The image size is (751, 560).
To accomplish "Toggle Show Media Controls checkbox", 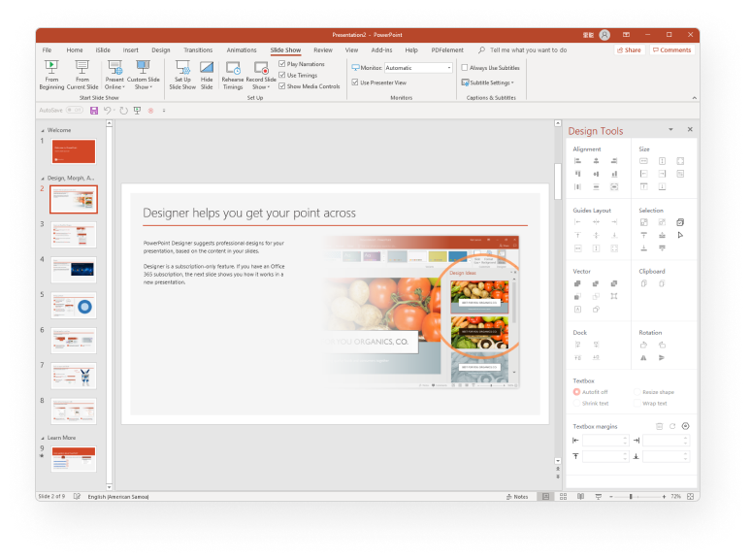I will click(282, 86).
